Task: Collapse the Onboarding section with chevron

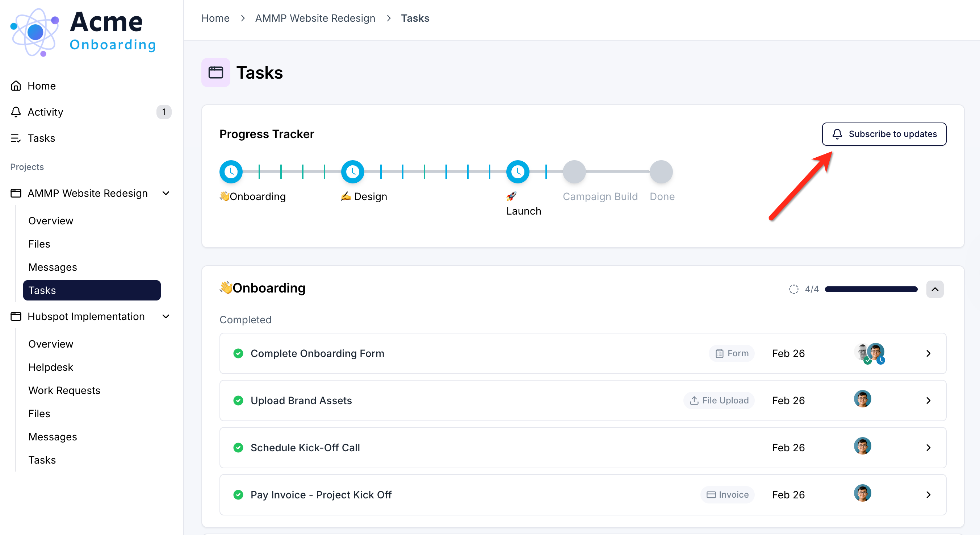Action: coord(934,289)
